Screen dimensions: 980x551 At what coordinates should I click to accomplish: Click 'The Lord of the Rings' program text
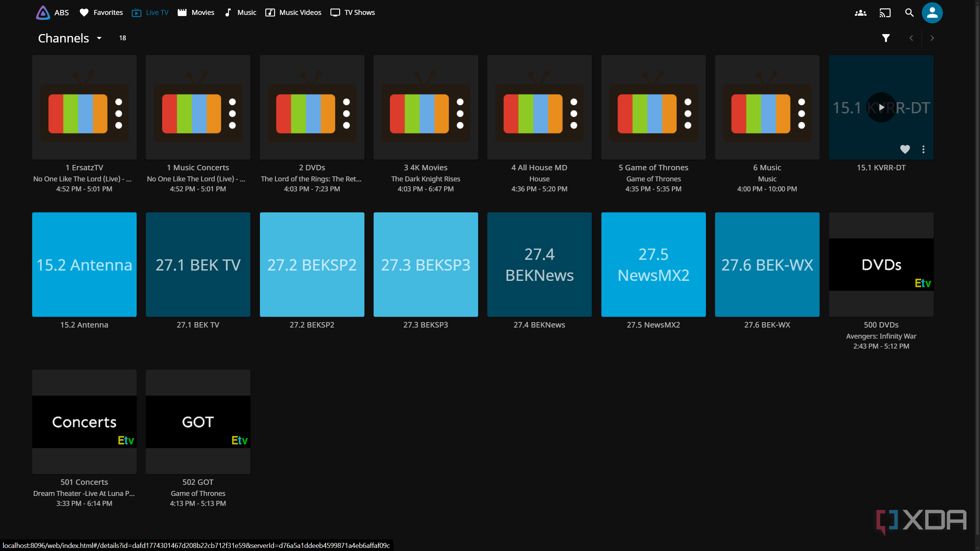[311, 179]
